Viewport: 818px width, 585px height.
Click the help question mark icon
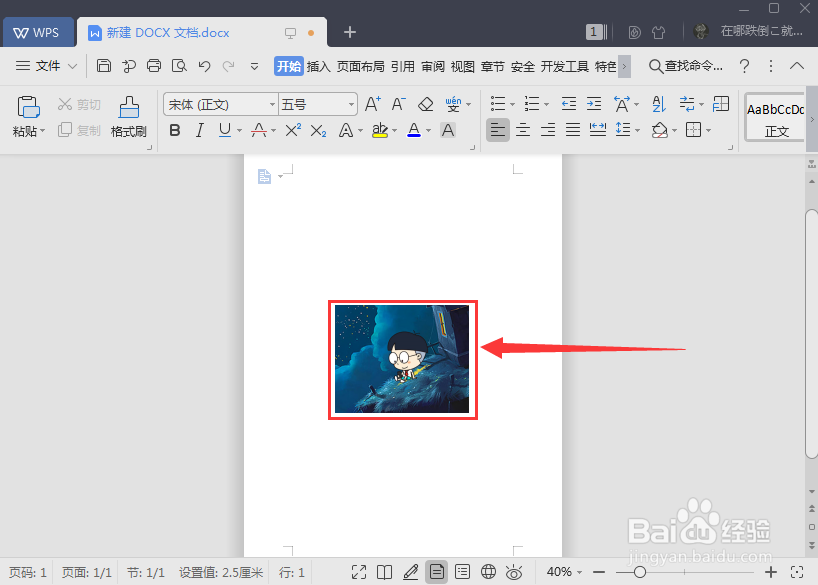pyautogui.click(x=744, y=66)
